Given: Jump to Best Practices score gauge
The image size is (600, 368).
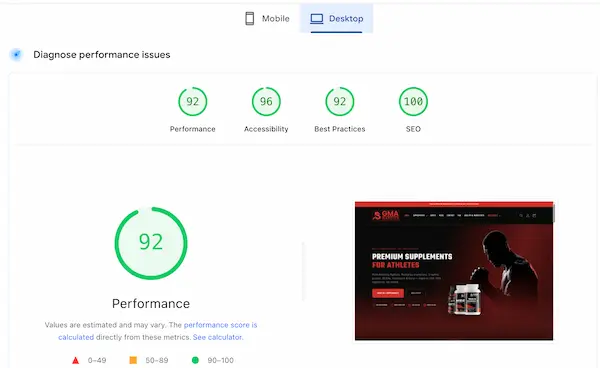Looking at the screenshot, I should point(339,101).
